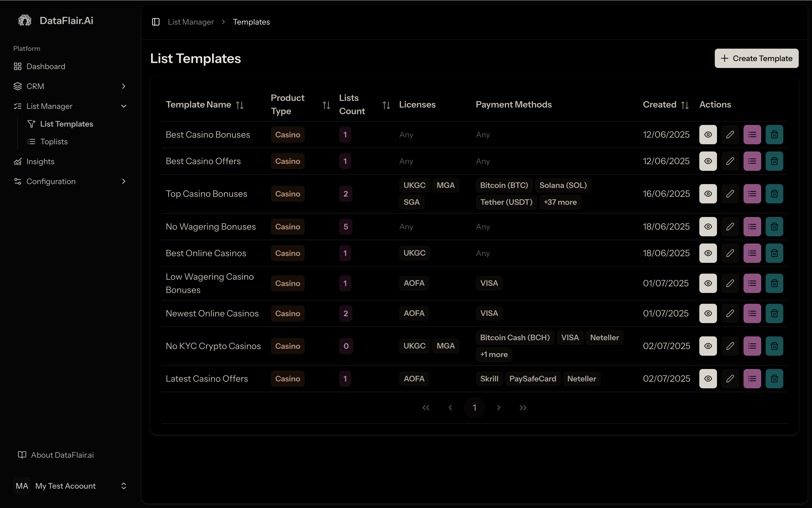The width and height of the screenshot is (812, 508).
Task: Edit the No KYC Crypto Casinos template
Action: 730,346
